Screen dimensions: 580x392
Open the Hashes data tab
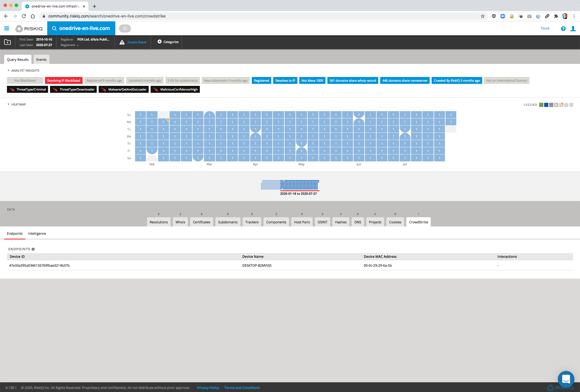(341, 222)
